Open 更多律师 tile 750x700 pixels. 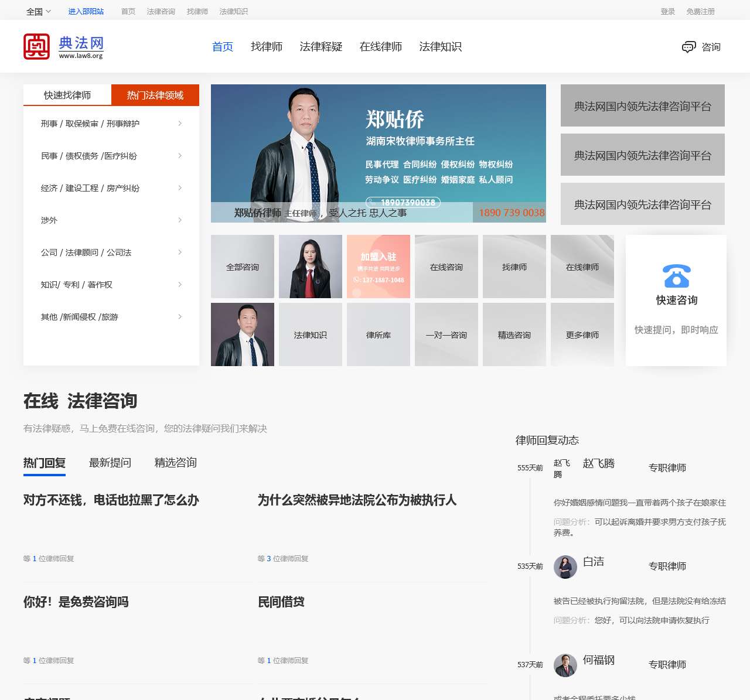click(582, 334)
